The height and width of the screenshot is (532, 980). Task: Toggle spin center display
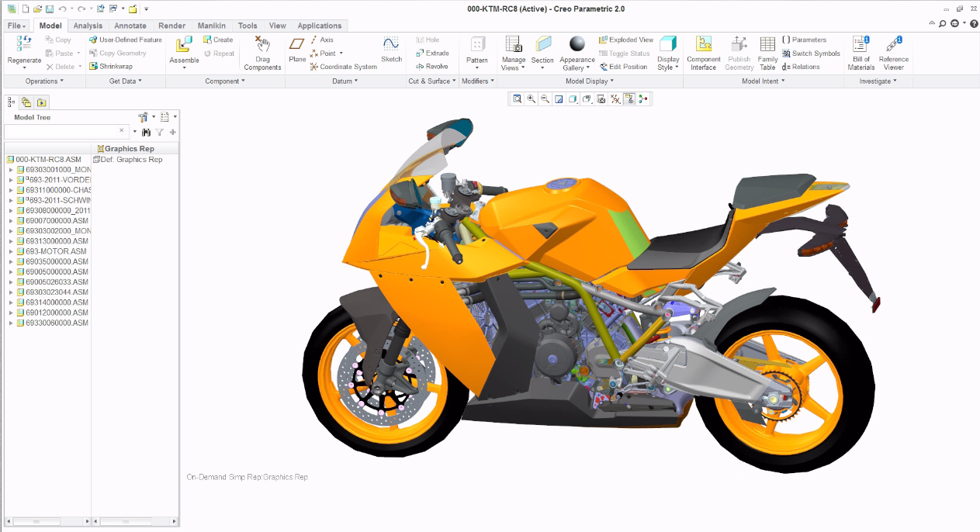point(643,98)
